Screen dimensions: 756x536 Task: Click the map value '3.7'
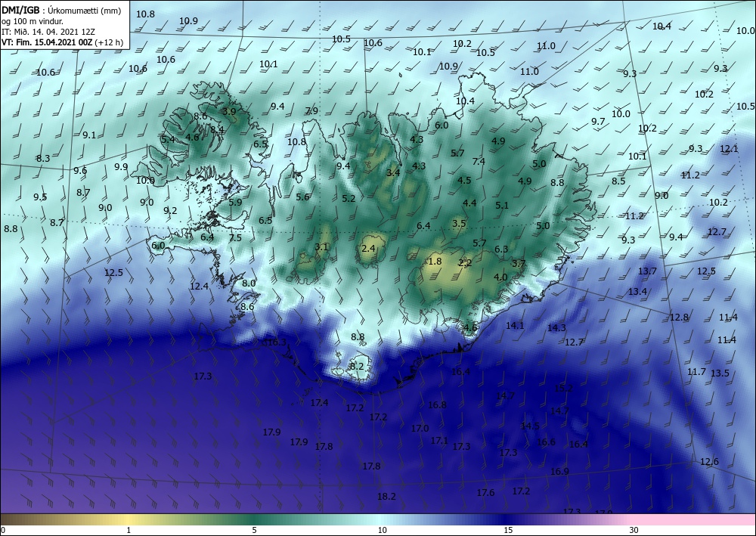(x=519, y=264)
